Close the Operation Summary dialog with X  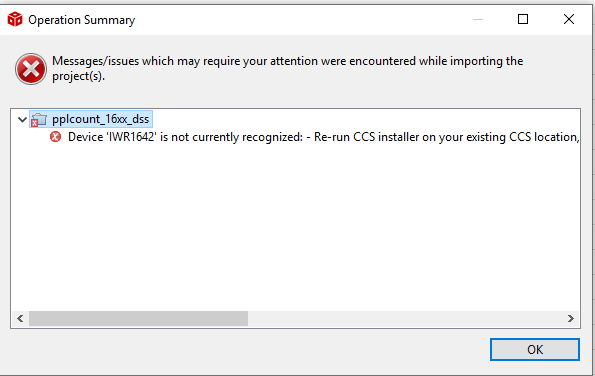pyautogui.click(x=569, y=19)
